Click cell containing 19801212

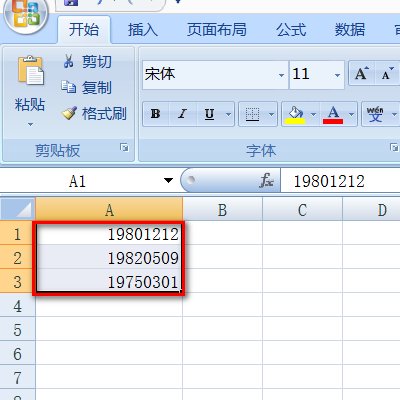109,234
